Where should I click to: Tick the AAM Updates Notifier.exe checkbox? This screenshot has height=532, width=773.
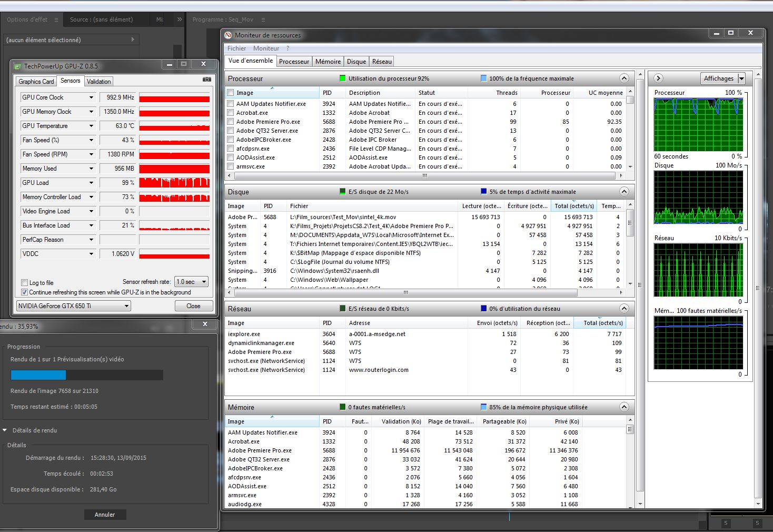pyautogui.click(x=230, y=104)
